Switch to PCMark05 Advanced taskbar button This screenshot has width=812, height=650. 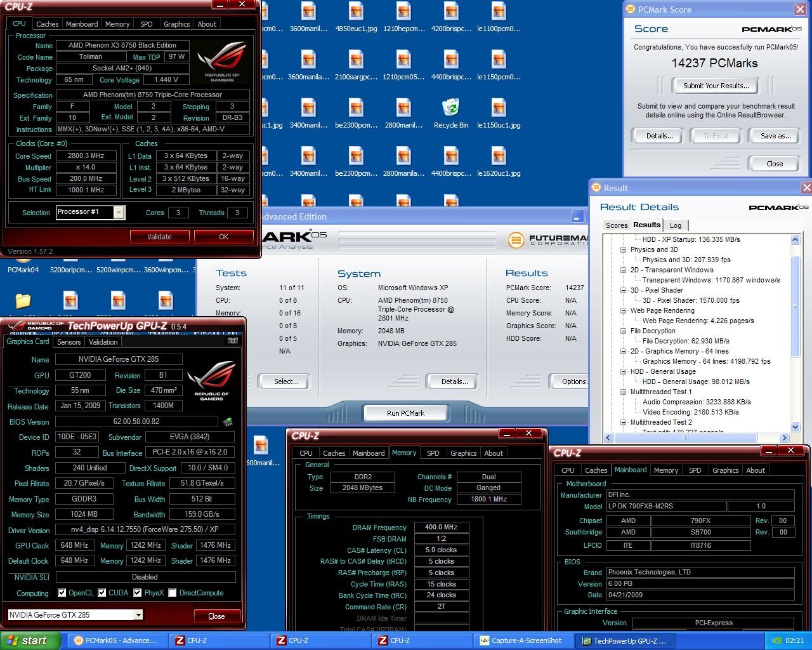click(x=116, y=640)
